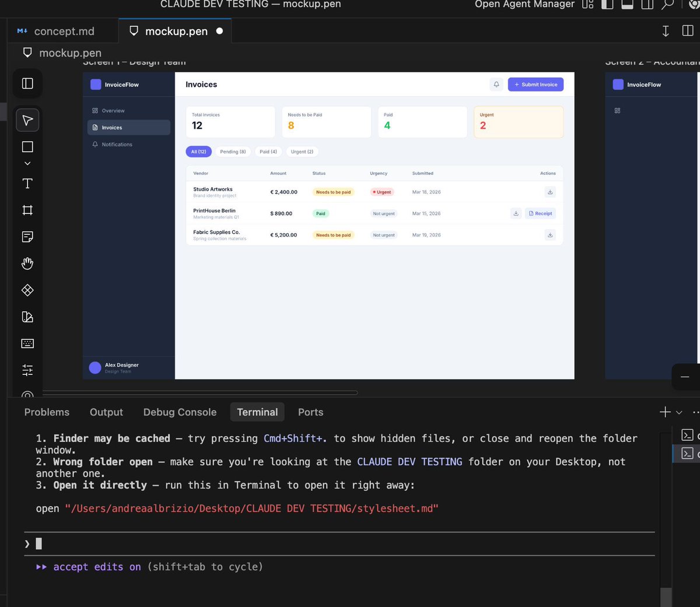Select the Move arrow tool
Image resolution: width=700 pixels, height=607 pixels.
[x=27, y=120]
